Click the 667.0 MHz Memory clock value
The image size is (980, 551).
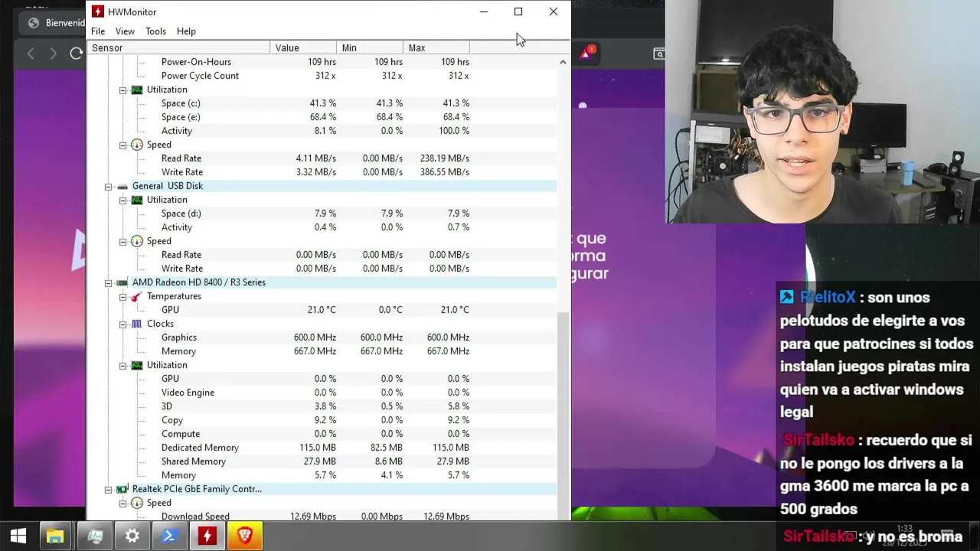(315, 351)
